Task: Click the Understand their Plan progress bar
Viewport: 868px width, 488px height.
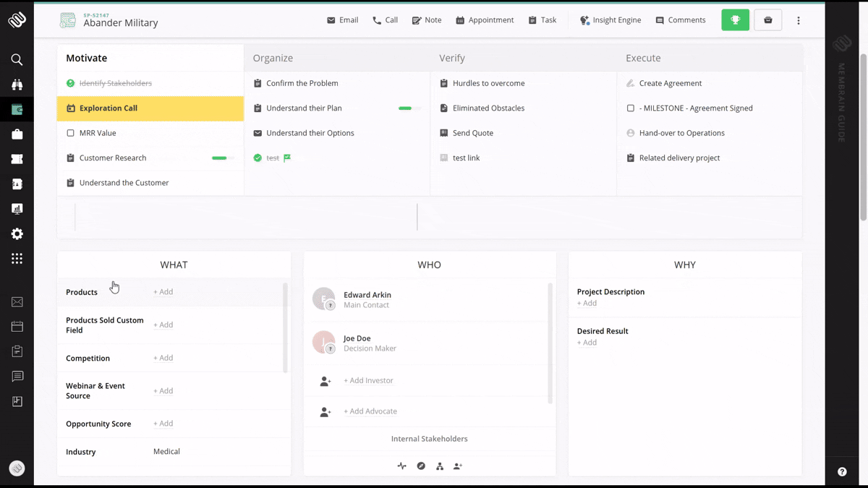Action: click(409, 108)
